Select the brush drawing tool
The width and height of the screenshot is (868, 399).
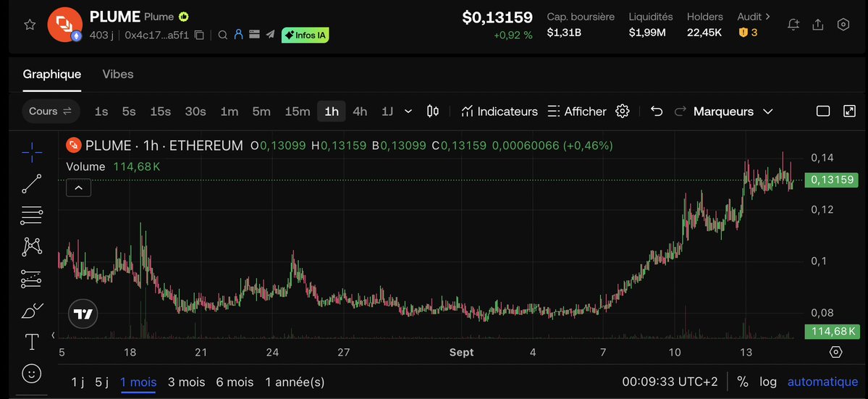click(x=32, y=311)
